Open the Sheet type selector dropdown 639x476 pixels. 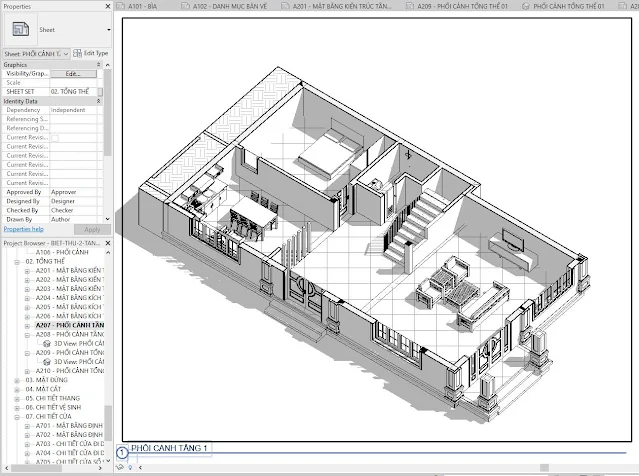tap(108, 30)
